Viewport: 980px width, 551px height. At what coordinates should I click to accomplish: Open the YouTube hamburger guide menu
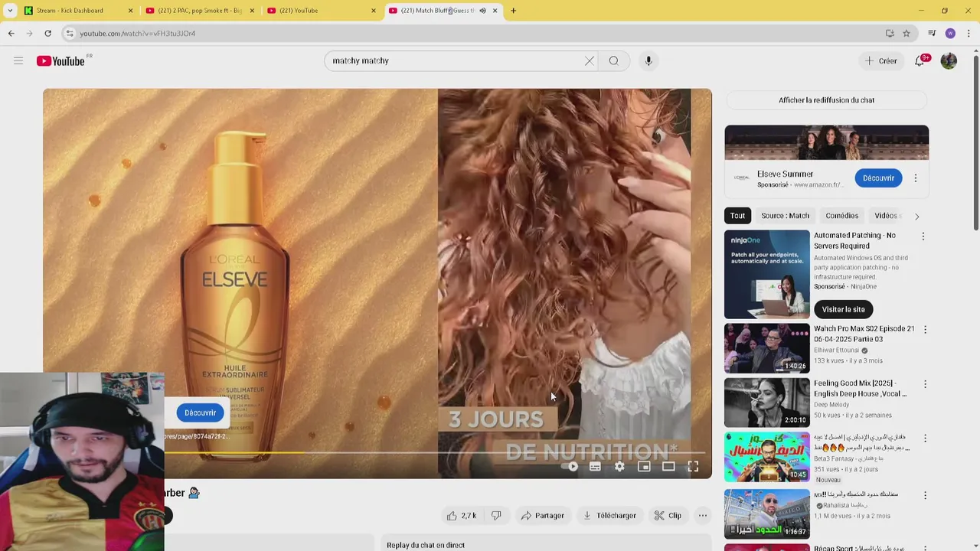pyautogui.click(x=18, y=60)
